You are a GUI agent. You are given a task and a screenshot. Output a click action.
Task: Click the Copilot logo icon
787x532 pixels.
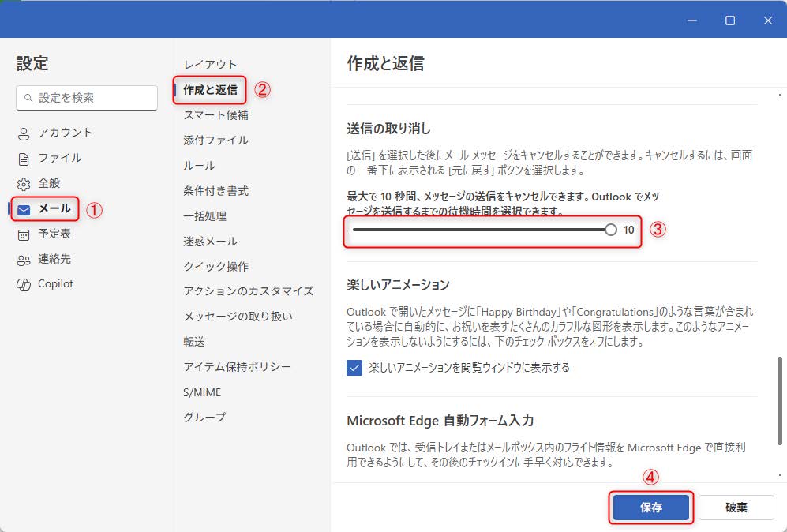[x=24, y=285]
